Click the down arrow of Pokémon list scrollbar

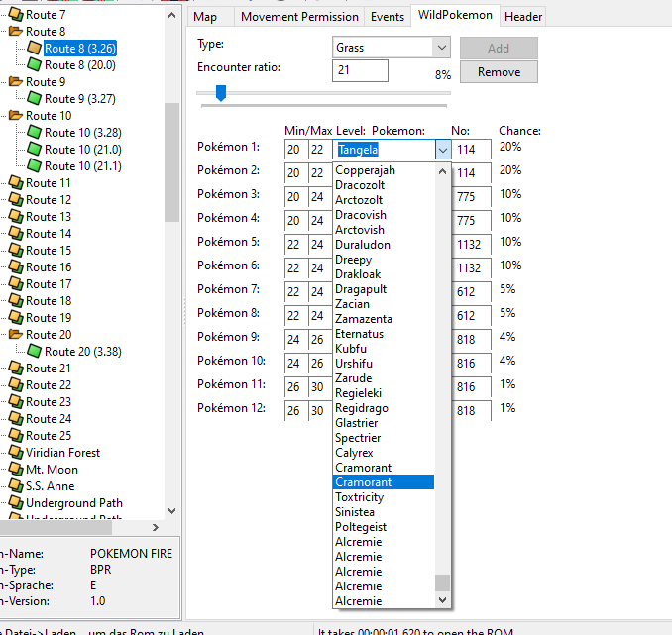[x=442, y=599]
